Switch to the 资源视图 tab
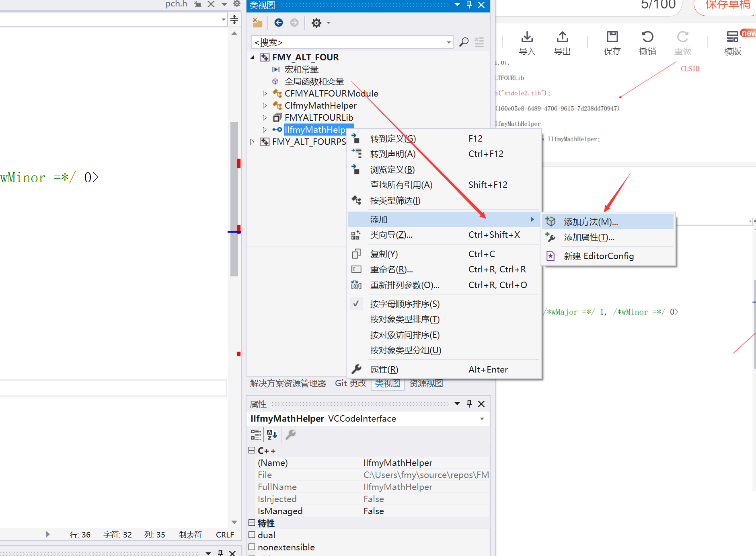 [x=426, y=383]
